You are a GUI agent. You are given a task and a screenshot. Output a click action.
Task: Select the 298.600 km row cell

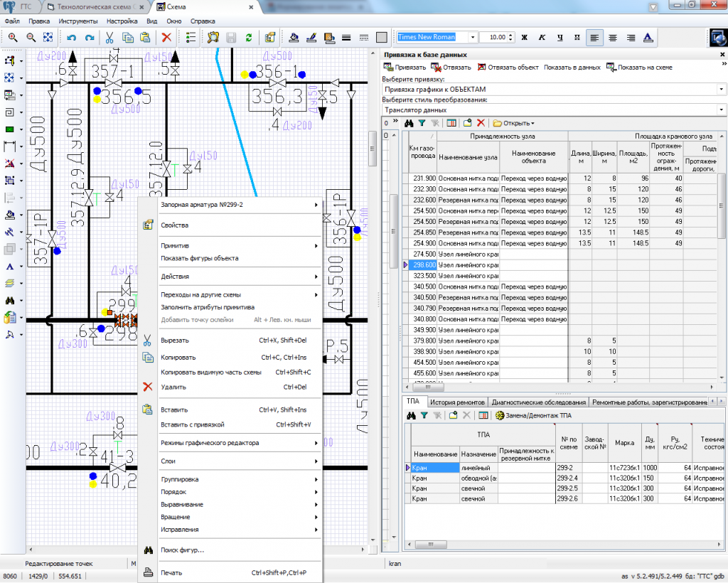point(424,264)
